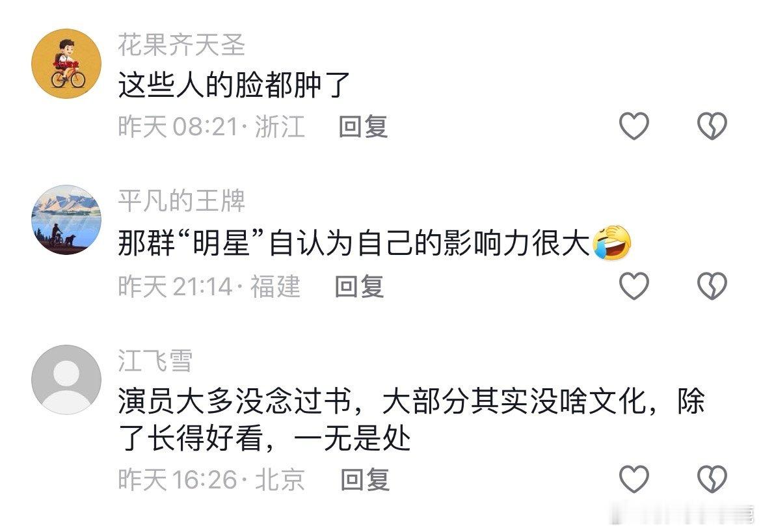Dislike the comment by 花果齐天圣
The image size is (761, 532).
712,126
